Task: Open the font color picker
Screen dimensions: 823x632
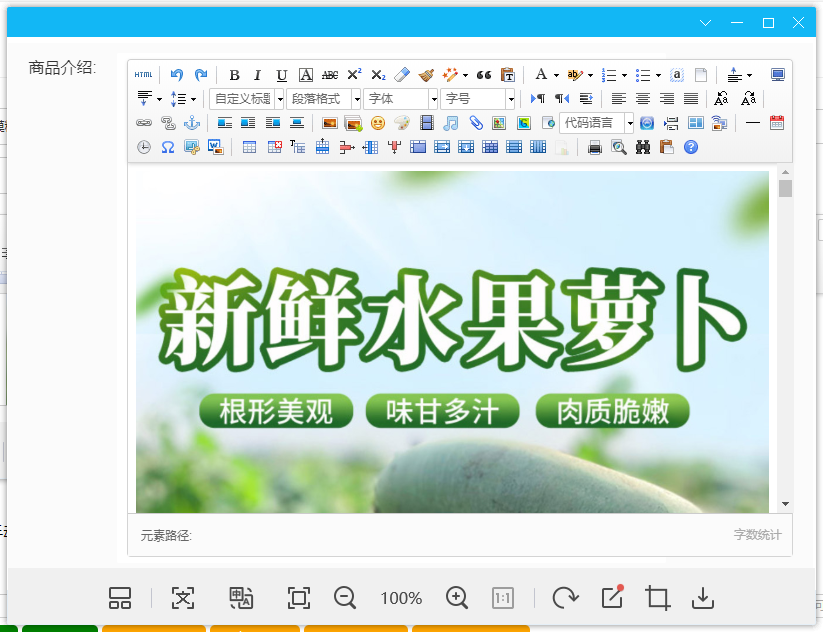Action: [x=541, y=75]
